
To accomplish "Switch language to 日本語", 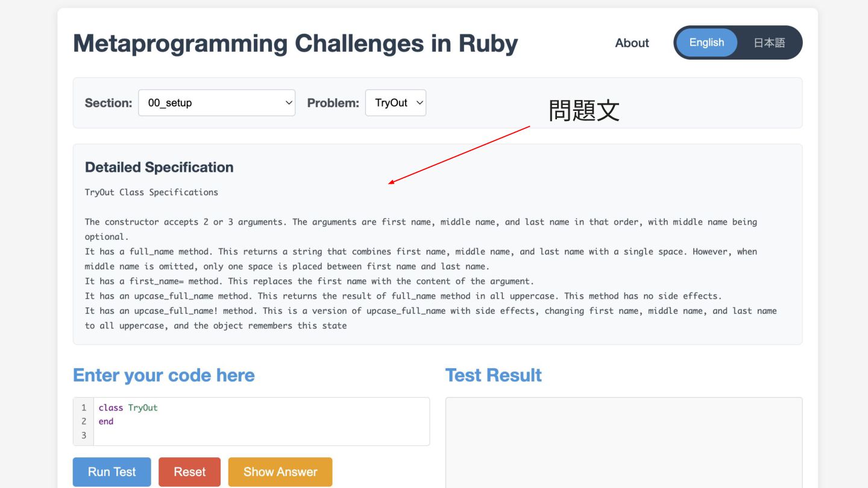I will (x=769, y=43).
